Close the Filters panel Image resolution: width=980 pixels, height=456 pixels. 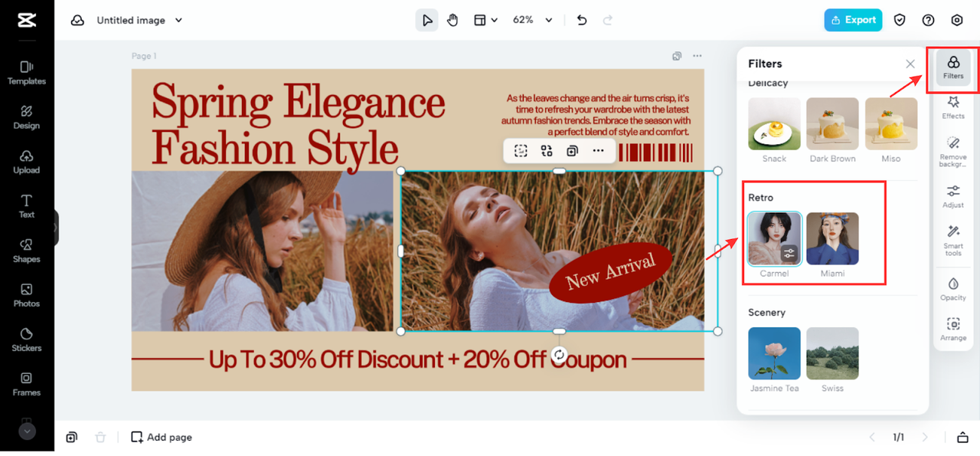(910, 64)
